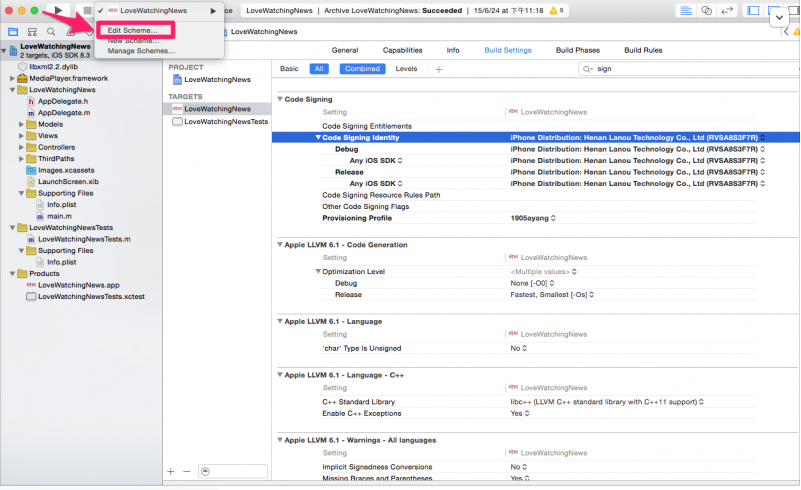The image size is (801, 490).
Task: Select LoveWatchingNewsTests.m file
Action: pyautogui.click(x=84, y=239)
